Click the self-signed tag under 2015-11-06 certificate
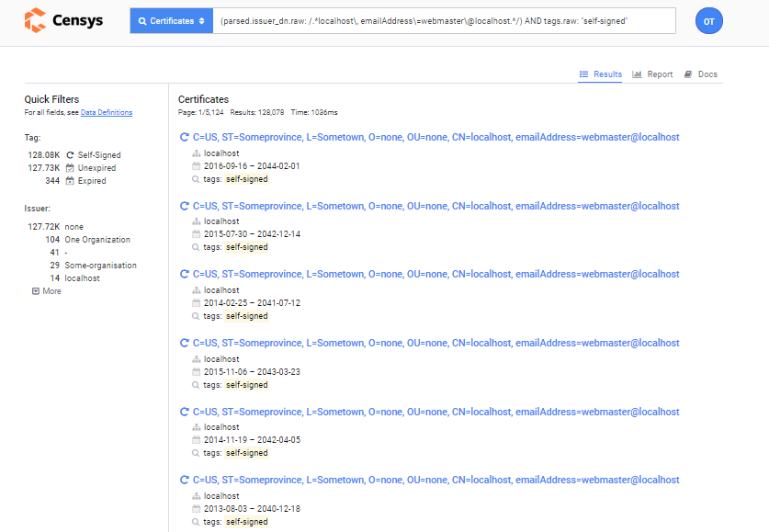This screenshot has width=769, height=532. (247, 385)
